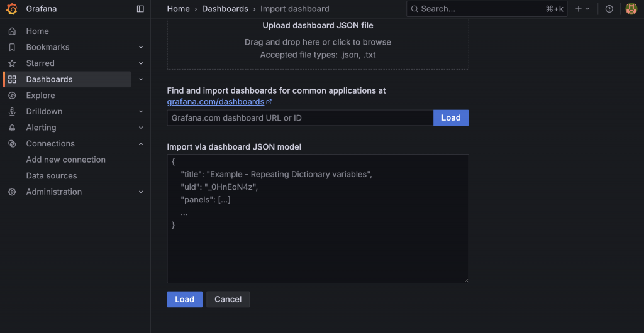Click the Import dashboard breadcrumb text
This screenshot has height=333, width=644.
click(x=295, y=9)
